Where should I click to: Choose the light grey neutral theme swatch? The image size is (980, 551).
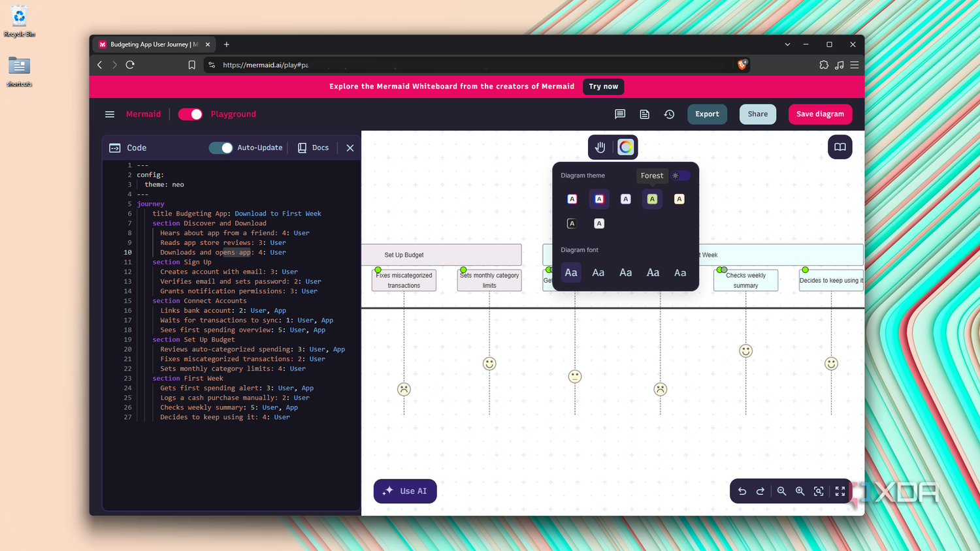tap(599, 223)
